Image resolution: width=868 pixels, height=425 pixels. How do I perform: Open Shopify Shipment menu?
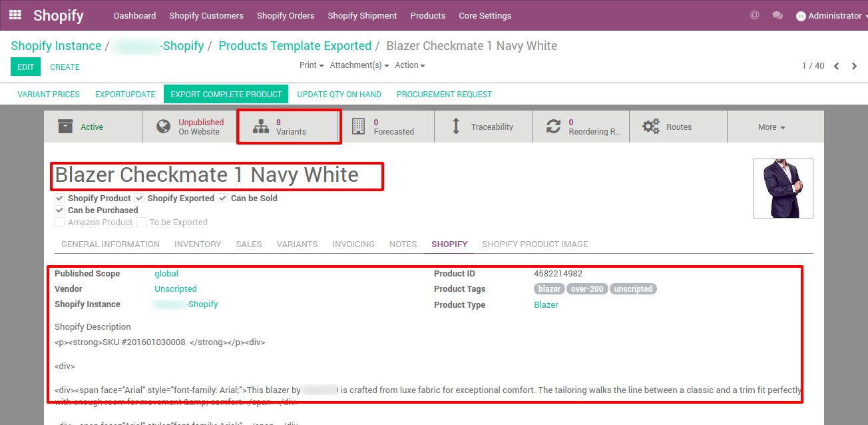pyautogui.click(x=362, y=15)
